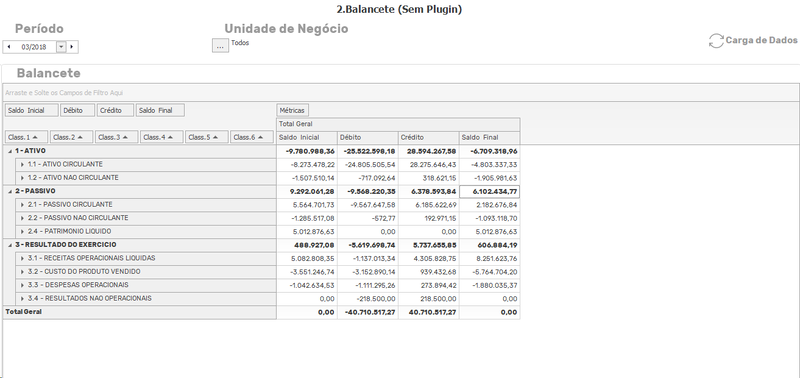This screenshot has height=378, width=800.
Task: Click the Métricas field button
Action: coord(292,110)
